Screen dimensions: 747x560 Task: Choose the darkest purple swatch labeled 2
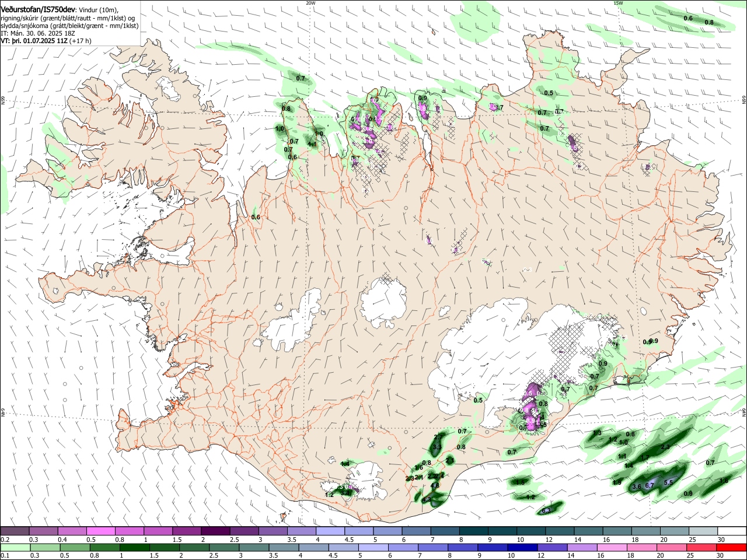215,531
